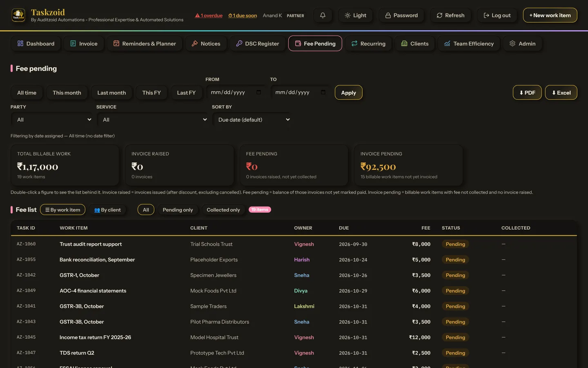Screen dimensions: 588x368
Task: Click Log out button
Action: 497,15
